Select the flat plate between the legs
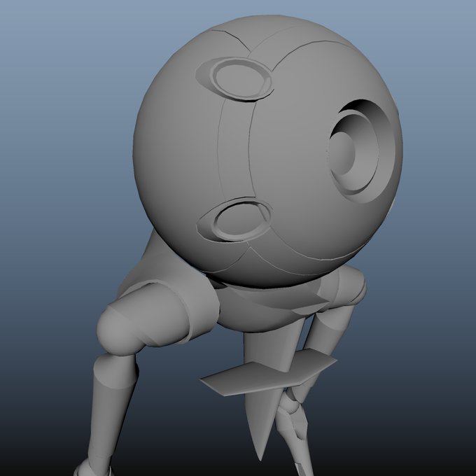Viewport: 476px width, 476px height. pyautogui.click(x=269, y=372)
